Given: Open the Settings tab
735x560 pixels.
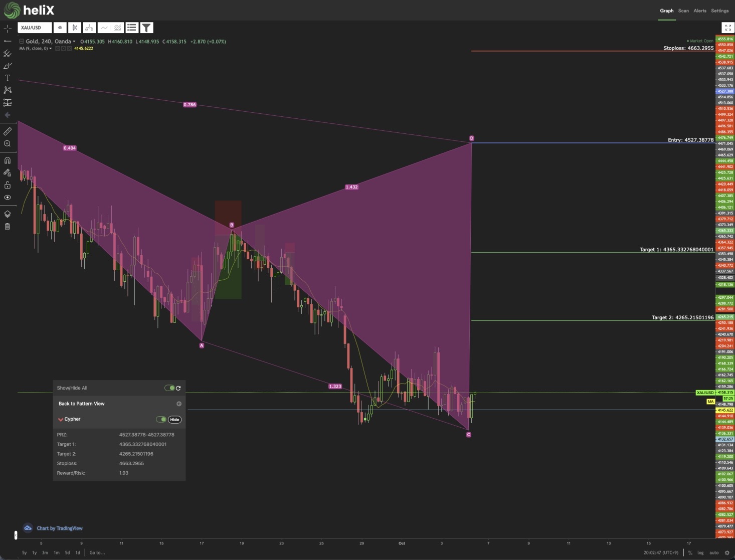Looking at the screenshot, I should [x=720, y=11].
